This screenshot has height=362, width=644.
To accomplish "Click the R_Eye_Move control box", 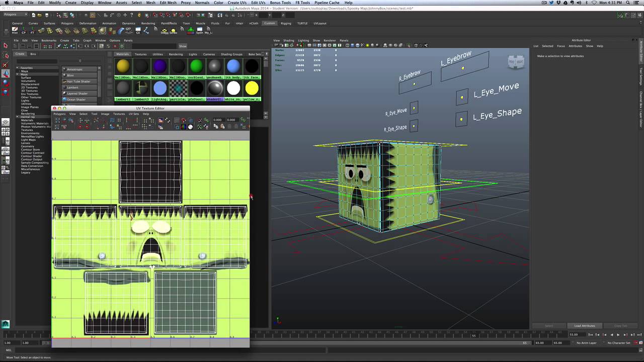I will pos(414,108).
